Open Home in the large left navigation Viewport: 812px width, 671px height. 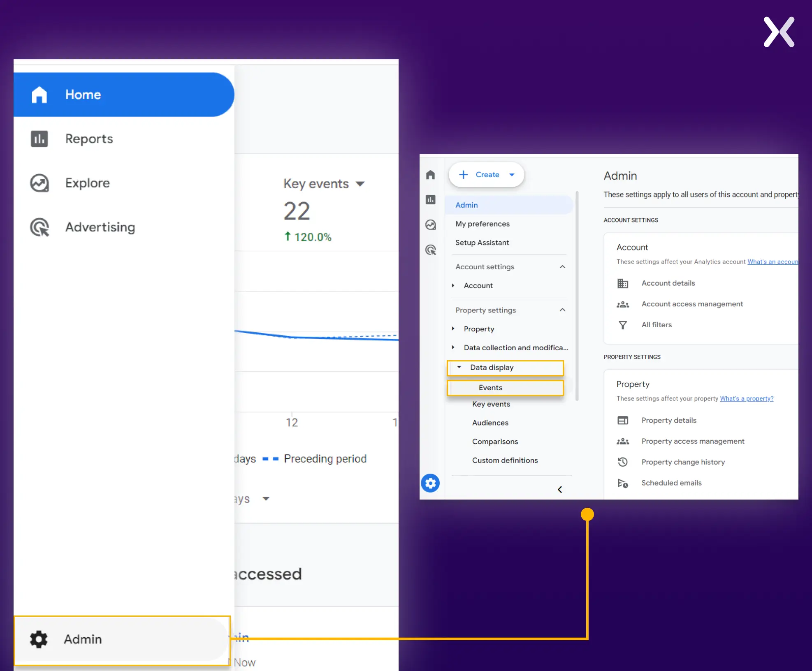pyautogui.click(x=124, y=95)
